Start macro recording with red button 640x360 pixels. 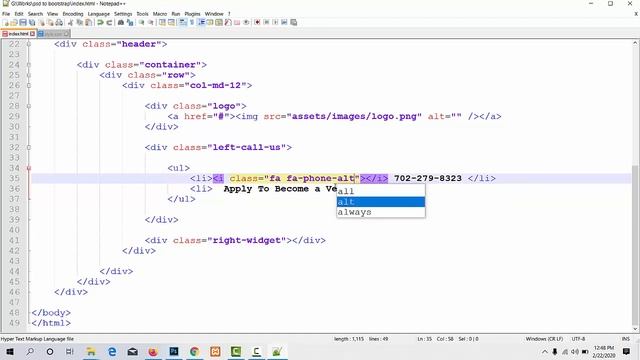[x=257, y=22]
